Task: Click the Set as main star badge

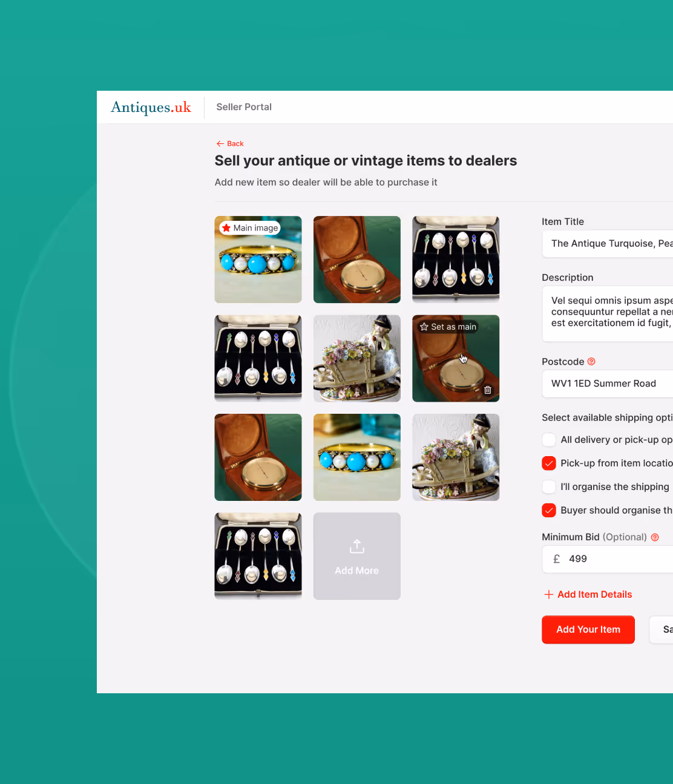Action: click(448, 327)
